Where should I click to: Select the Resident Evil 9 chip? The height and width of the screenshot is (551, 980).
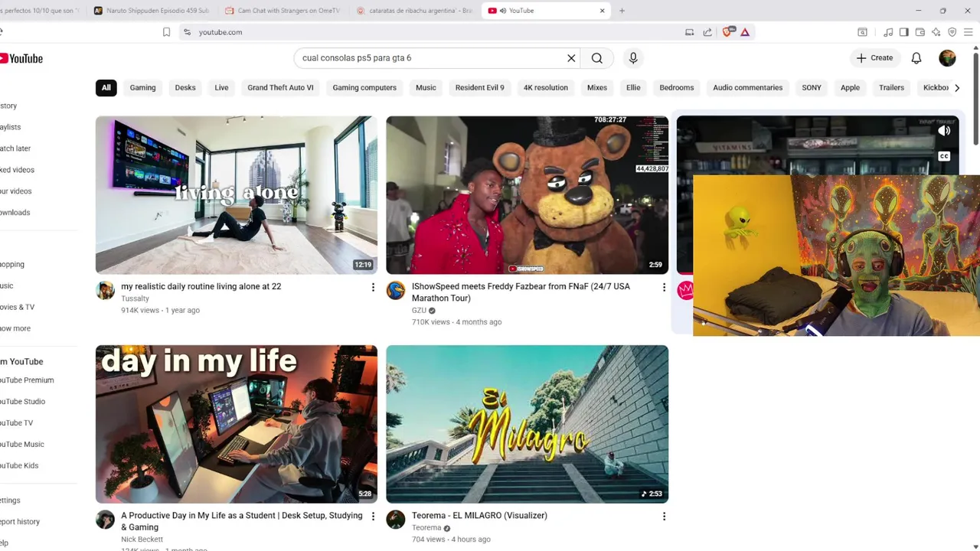480,88
